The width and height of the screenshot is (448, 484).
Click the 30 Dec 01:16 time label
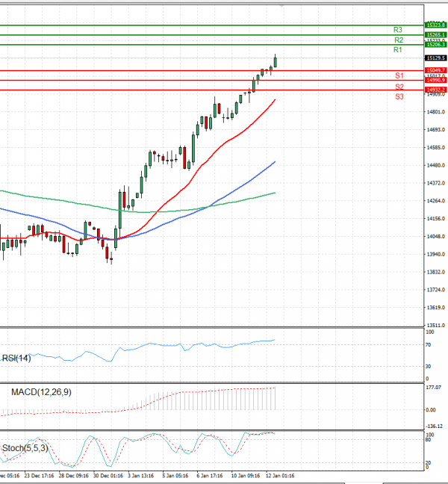pyautogui.click(x=108, y=476)
